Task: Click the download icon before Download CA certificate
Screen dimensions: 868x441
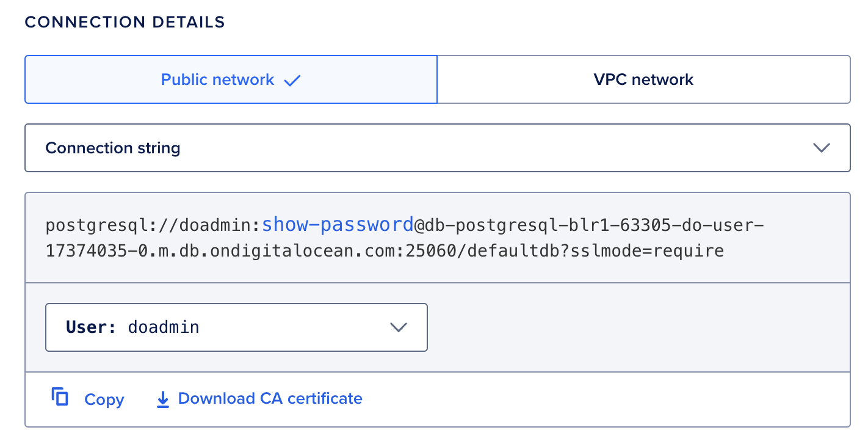Action: 162,399
